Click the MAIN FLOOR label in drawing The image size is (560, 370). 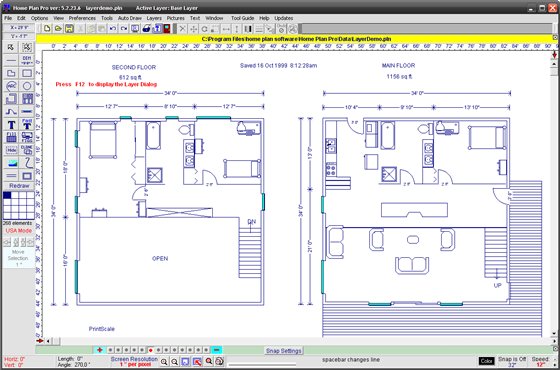(x=398, y=65)
